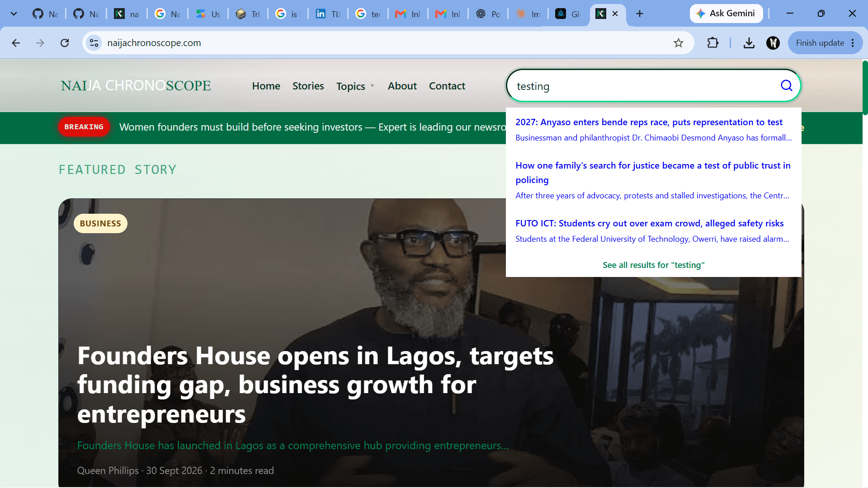Screen dimensions: 868x488
Task: Click the FEATURED STORY heading
Action: pos(118,169)
